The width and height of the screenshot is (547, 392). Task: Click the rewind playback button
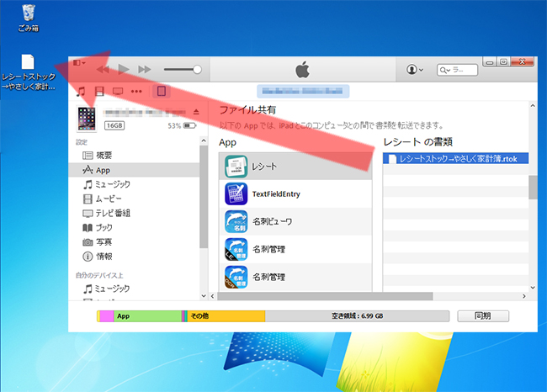click(103, 70)
